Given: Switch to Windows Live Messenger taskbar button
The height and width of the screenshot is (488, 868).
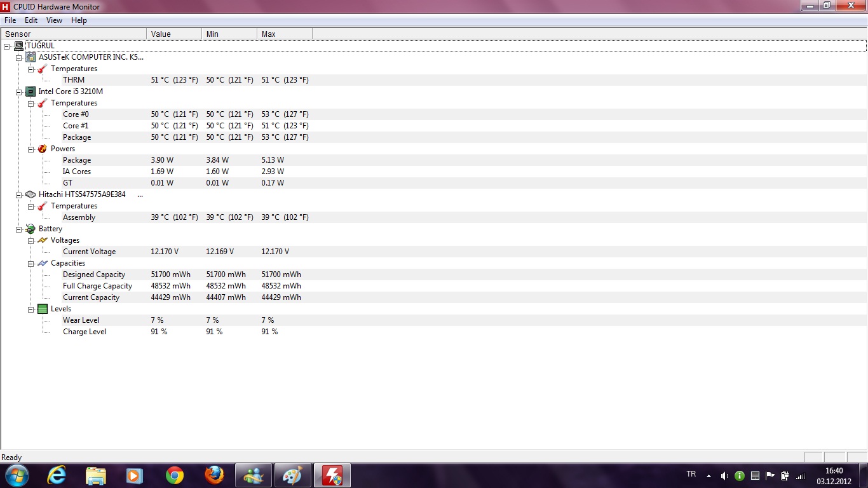Looking at the screenshot, I should [254, 475].
